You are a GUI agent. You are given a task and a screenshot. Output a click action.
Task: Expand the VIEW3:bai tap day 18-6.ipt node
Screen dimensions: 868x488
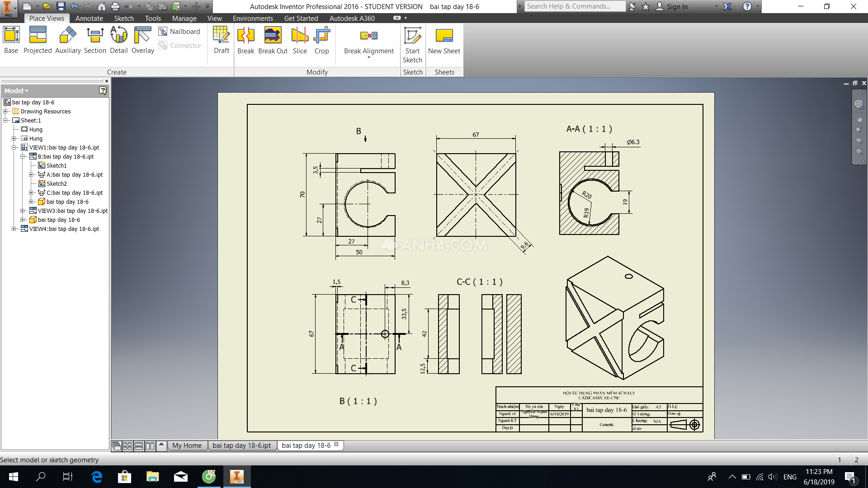[23, 211]
